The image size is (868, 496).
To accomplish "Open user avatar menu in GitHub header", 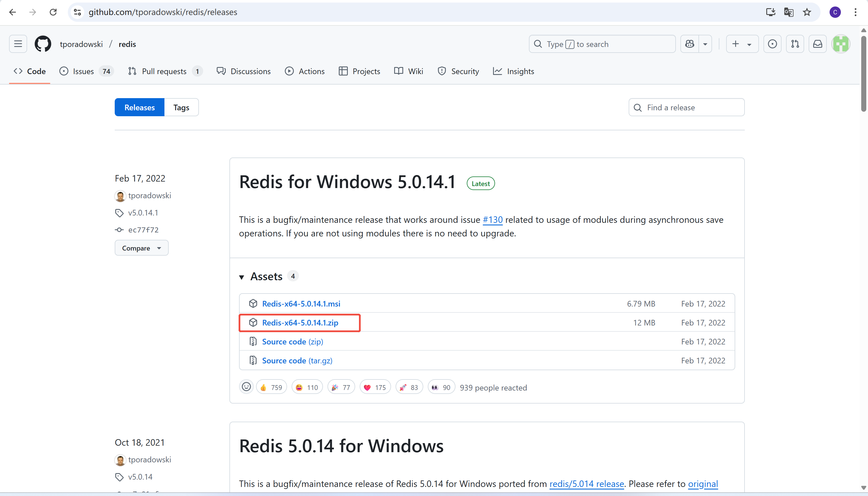I will (841, 44).
